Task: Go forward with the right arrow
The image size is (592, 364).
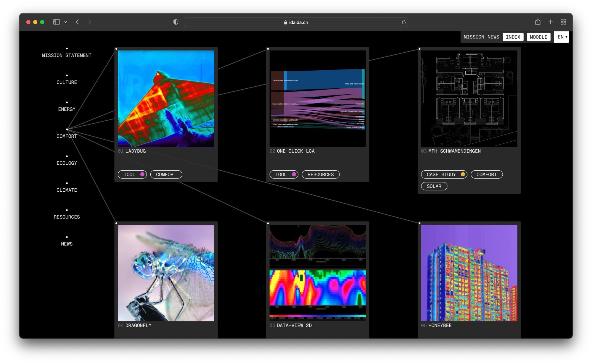Action: tap(90, 22)
